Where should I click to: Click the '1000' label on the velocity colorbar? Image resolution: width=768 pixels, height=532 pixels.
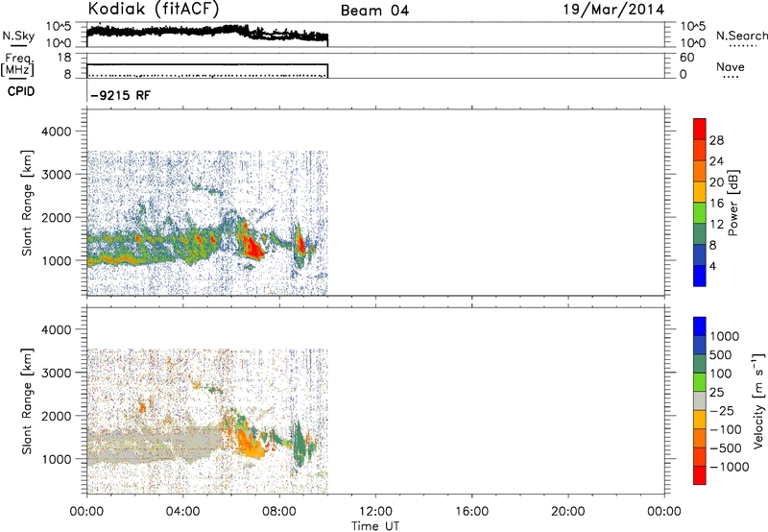725,336
